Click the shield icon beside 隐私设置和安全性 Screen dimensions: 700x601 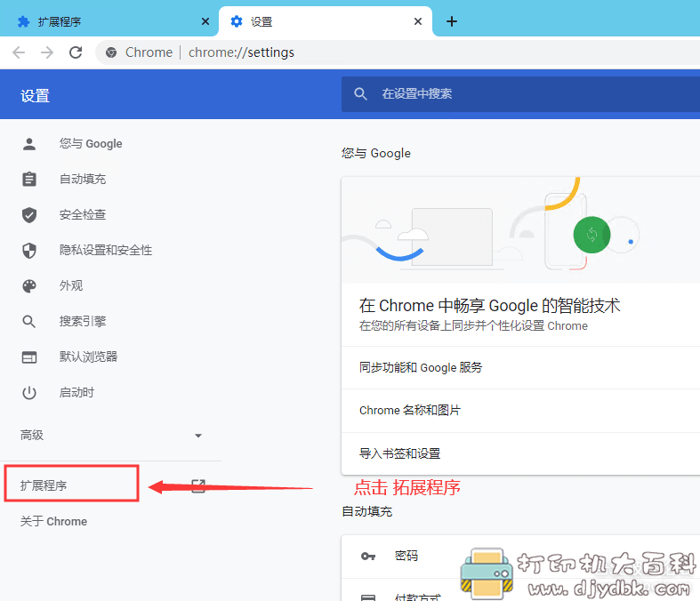pyautogui.click(x=29, y=251)
